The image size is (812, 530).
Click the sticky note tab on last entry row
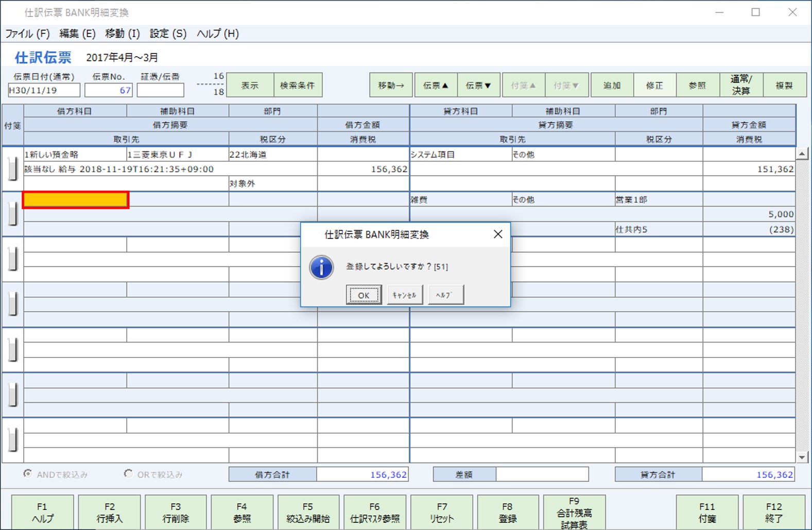[13, 440]
